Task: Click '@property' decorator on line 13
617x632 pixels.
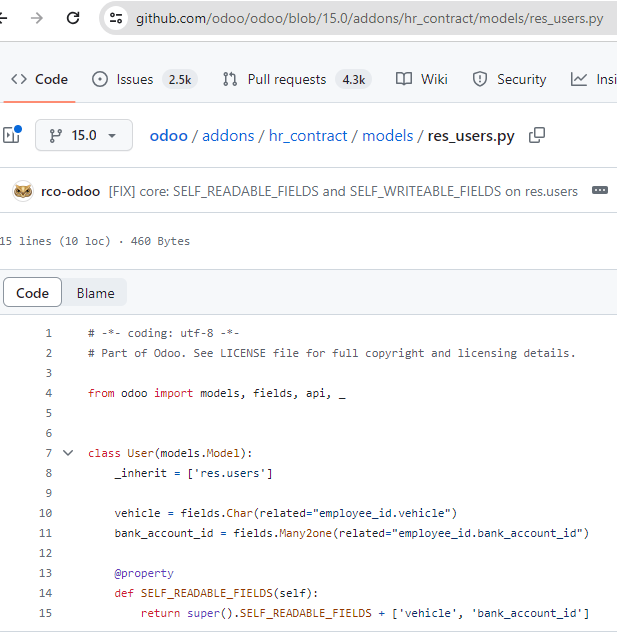Action: pyautogui.click(x=144, y=573)
